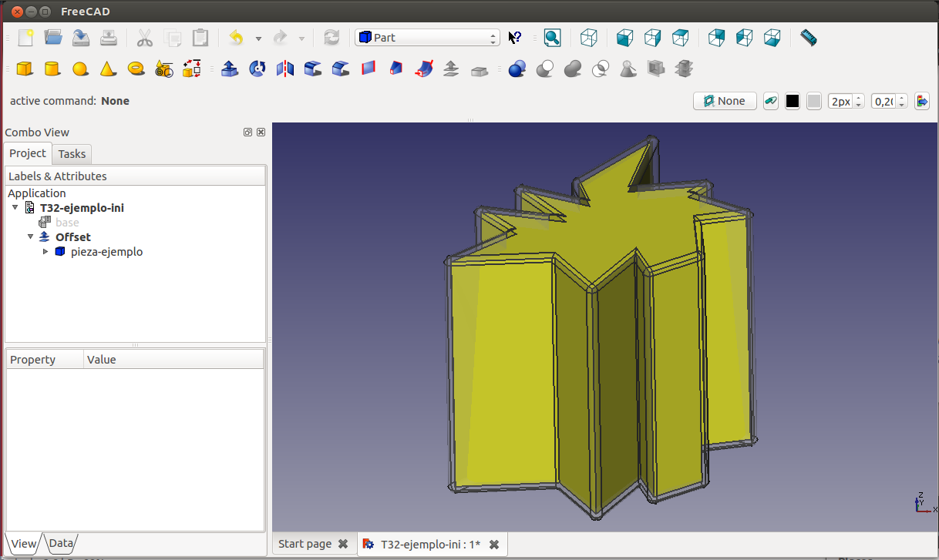Click the None working plane button
This screenshot has height=560, width=939.
pyautogui.click(x=725, y=101)
